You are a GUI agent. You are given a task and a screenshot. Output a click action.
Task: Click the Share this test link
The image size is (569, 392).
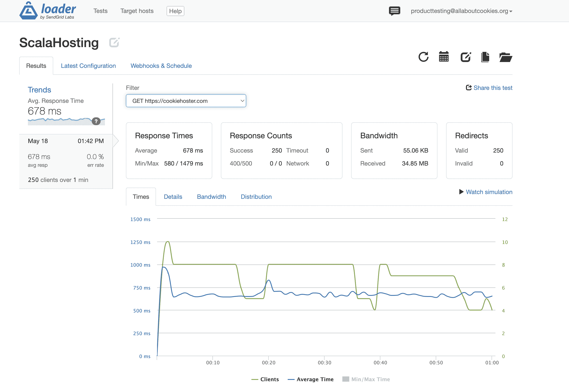[493, 88]
